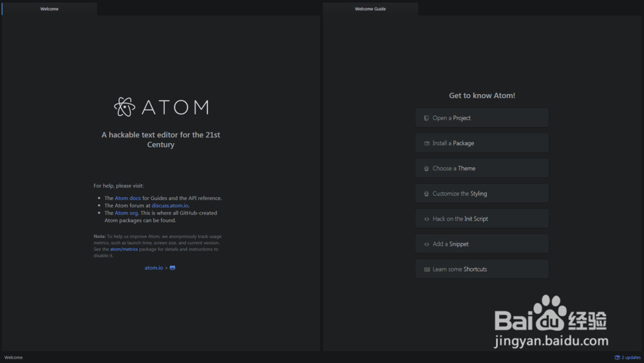Screen dimensions: 644x363
Task: Open the atom.io link
Action: pyautogui.click(x=154, y=268)
